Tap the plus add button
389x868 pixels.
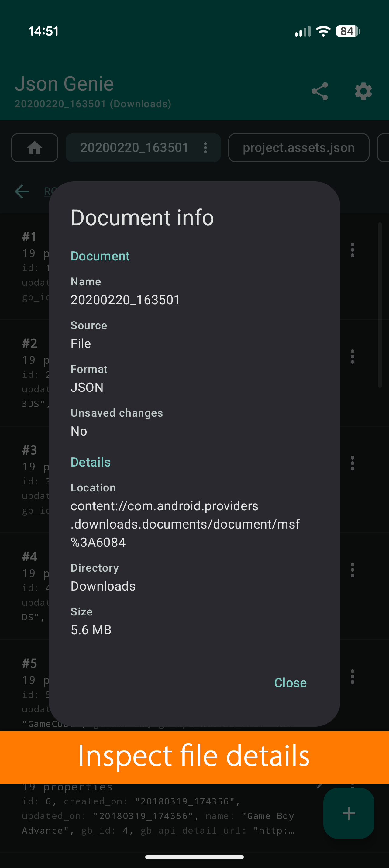(x=348, y=813)
